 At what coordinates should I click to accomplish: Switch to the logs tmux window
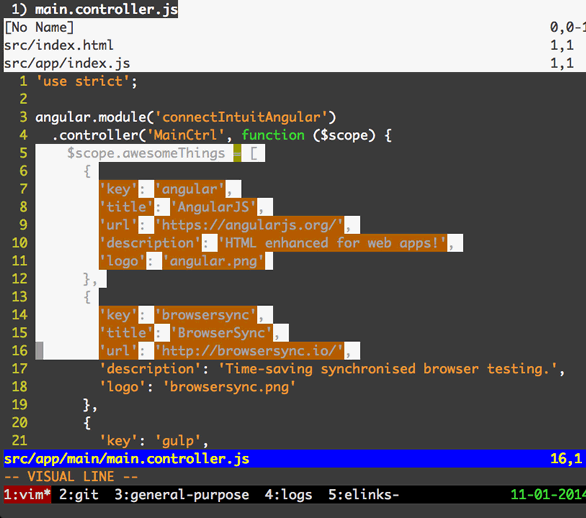click(x=288, y=494)
